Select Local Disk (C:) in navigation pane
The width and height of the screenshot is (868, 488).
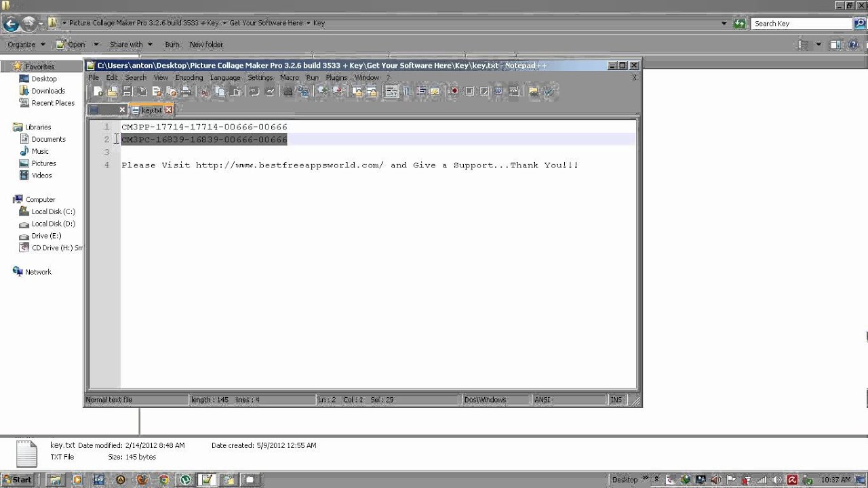point(53,211)
